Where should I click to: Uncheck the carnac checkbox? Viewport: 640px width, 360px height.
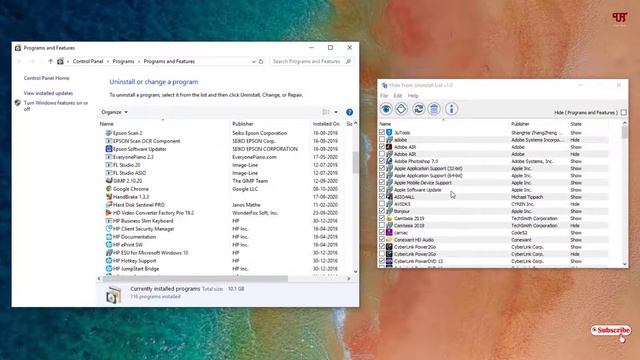click(x=382, y=233)
